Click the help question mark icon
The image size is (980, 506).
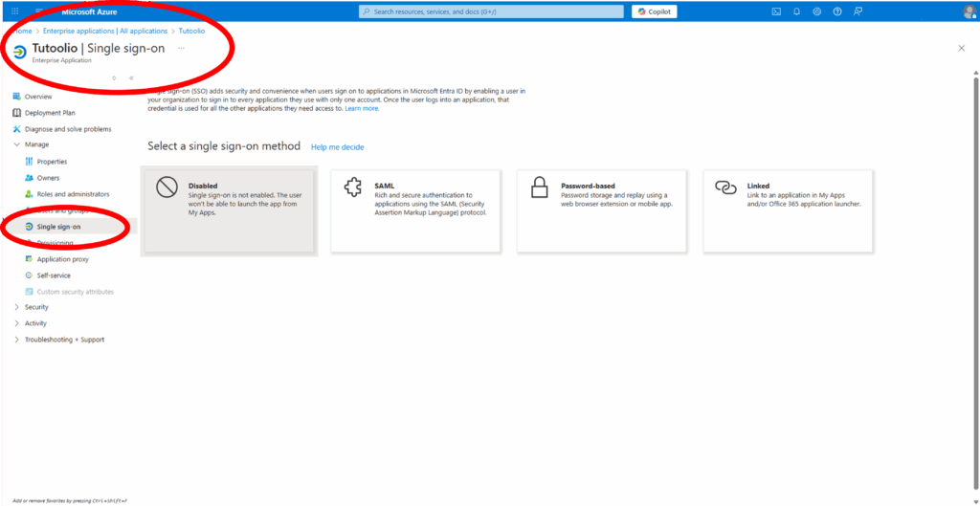(x=837, y=11)
